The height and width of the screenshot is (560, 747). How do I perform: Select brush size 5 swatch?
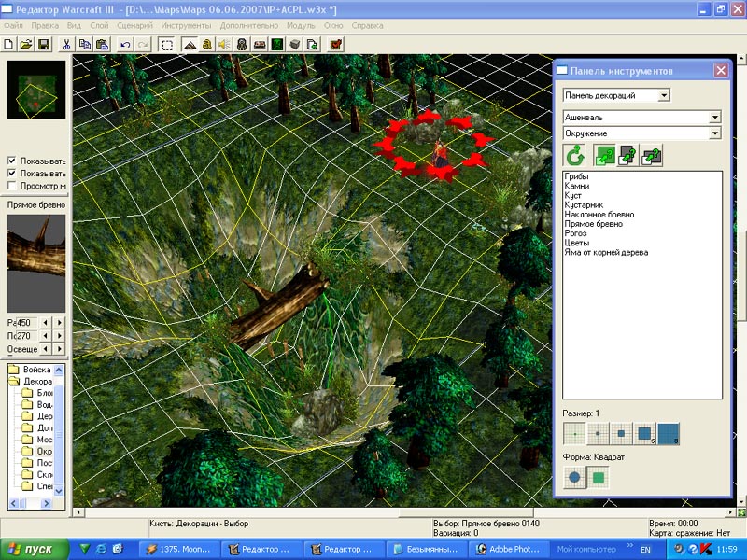coord(644,434)
